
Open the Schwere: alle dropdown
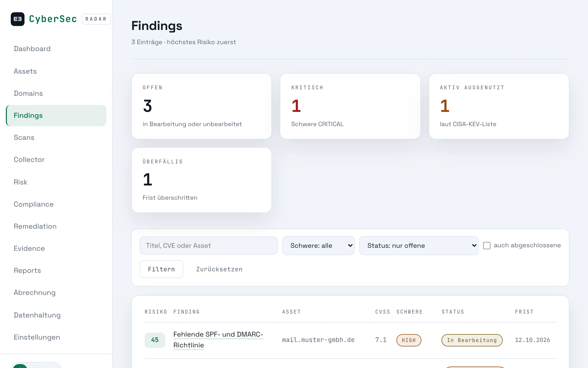tap(318, 246)
